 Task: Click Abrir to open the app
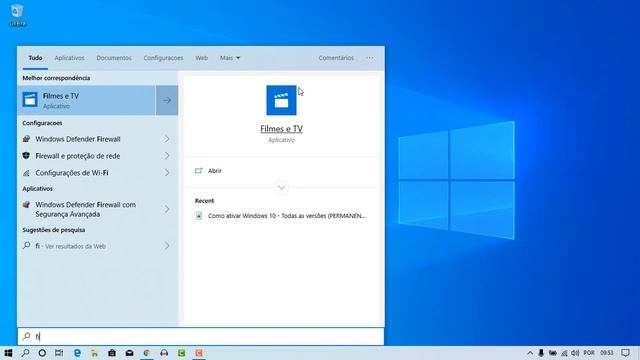(215, 171)
